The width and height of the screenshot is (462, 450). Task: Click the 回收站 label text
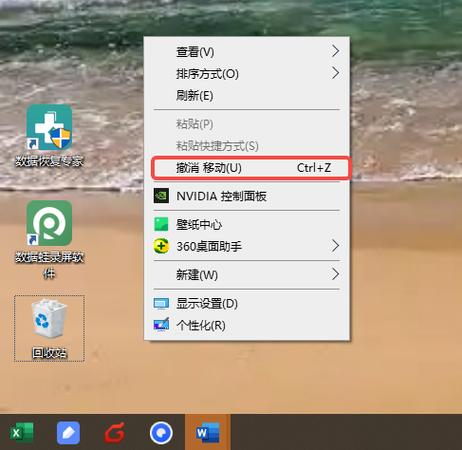coord(49,353)
